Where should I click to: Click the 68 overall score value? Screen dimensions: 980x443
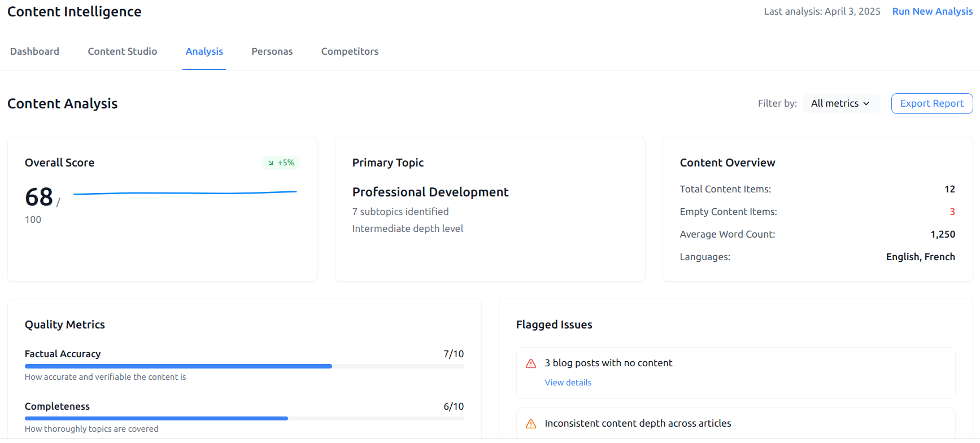pyautogui.click(x=39, y=197)
